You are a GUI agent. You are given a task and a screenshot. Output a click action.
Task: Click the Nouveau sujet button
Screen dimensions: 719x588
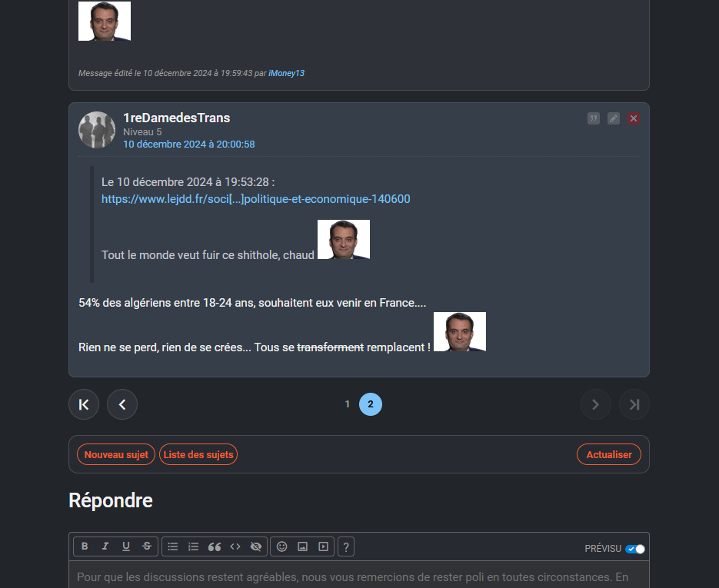(116, 454)
